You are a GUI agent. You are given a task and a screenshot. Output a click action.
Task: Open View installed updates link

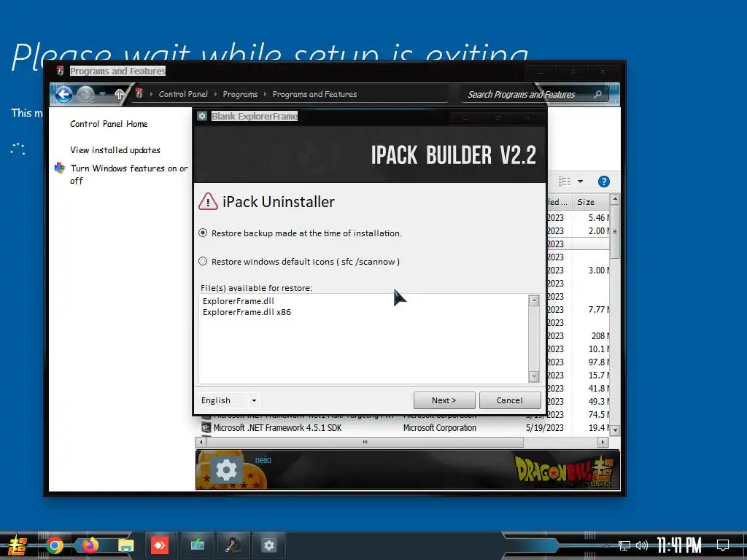tap(115, 150)
